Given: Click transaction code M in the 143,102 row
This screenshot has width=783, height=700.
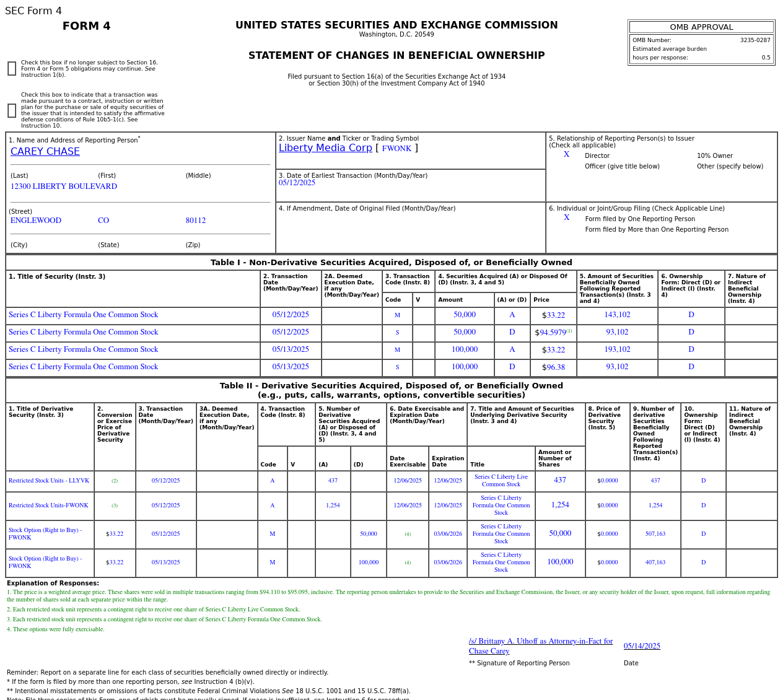Looking at the screenshot, I should click(x=397, y=315).
